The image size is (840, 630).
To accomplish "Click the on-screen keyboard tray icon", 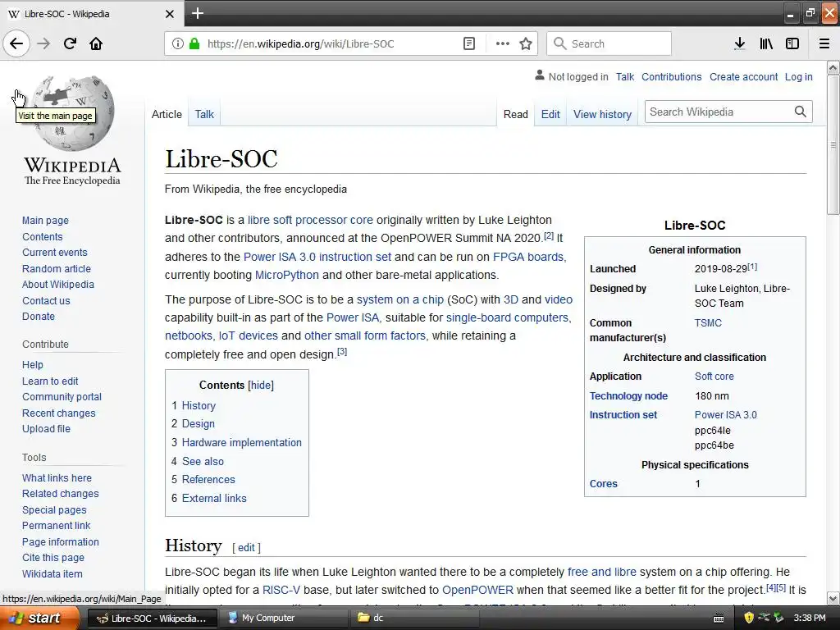I will pyautogui.click(x=719, y=619).
